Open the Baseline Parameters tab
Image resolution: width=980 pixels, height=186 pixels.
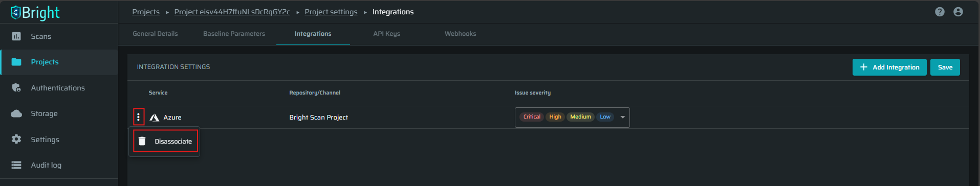point(234,34)
